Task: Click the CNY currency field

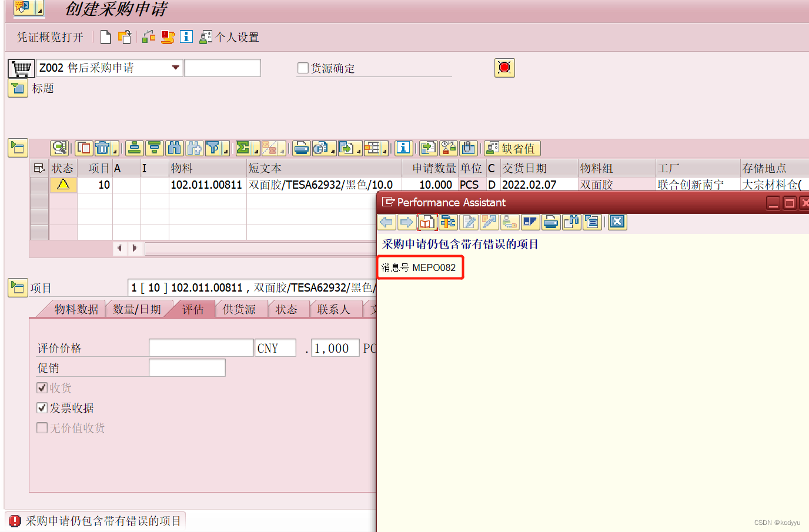Action: [275, 348]
